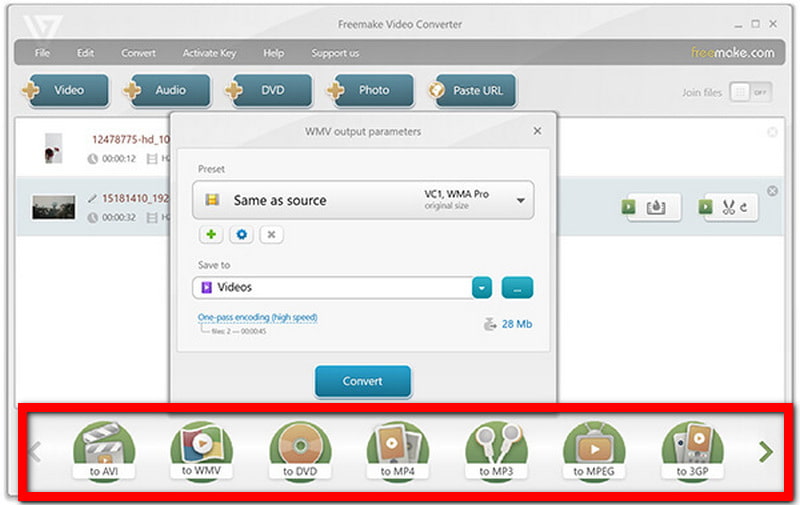Open the Edit menu
Screen dimensions: 800x505
tap(85, 53)
